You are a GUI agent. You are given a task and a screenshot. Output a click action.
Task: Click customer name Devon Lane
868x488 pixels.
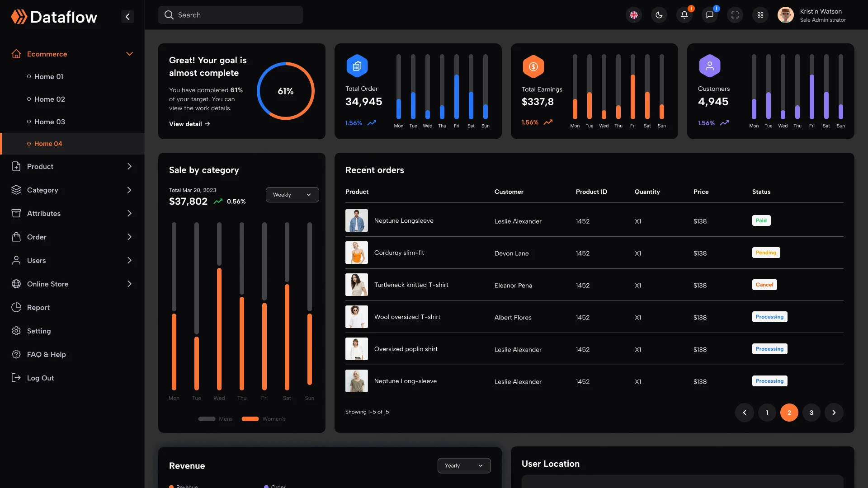coord(511,253)
